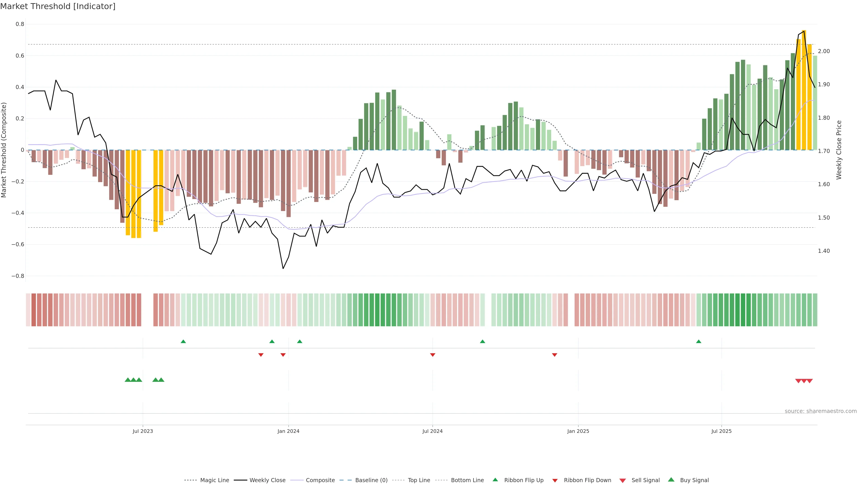Click the first buy signal triangle marker

pos(128,380)
